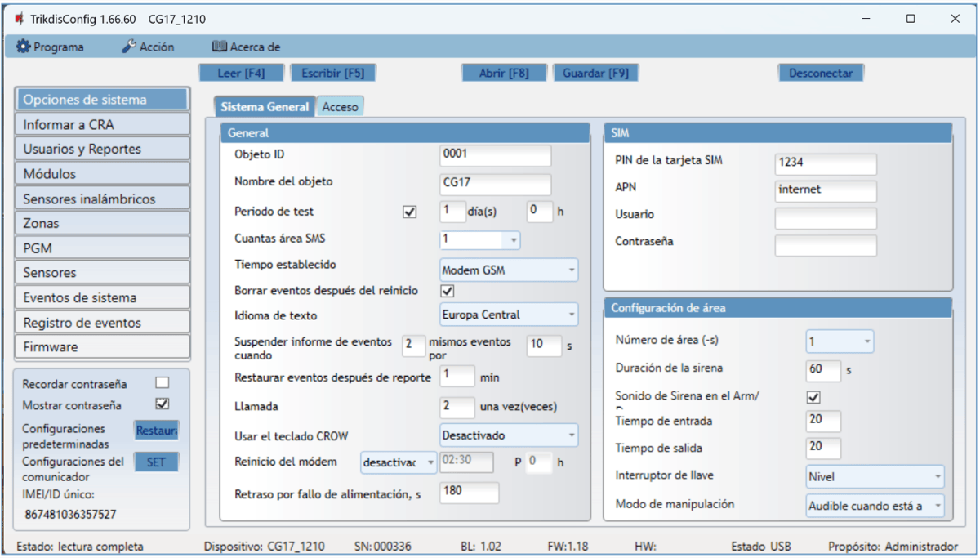Open the Programa menu with gear icon

coord(51,47)
